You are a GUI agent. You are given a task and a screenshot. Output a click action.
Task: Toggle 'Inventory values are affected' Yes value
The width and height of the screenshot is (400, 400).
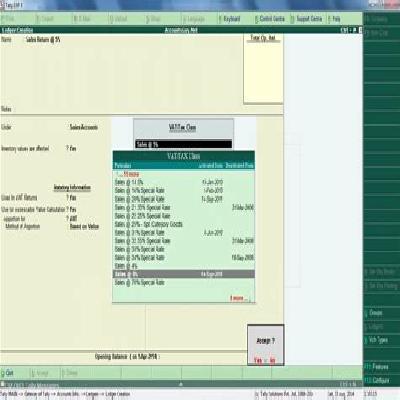(x=73, y=148)
